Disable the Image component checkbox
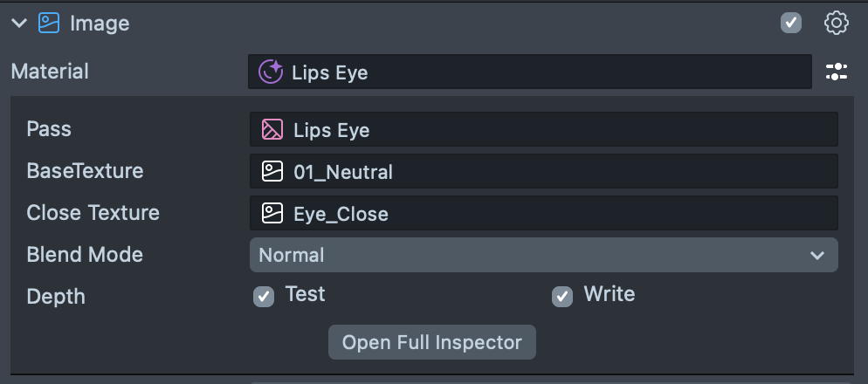Image resolution: width=868 pixels, height=384 pixels. (x=791, y=24)
